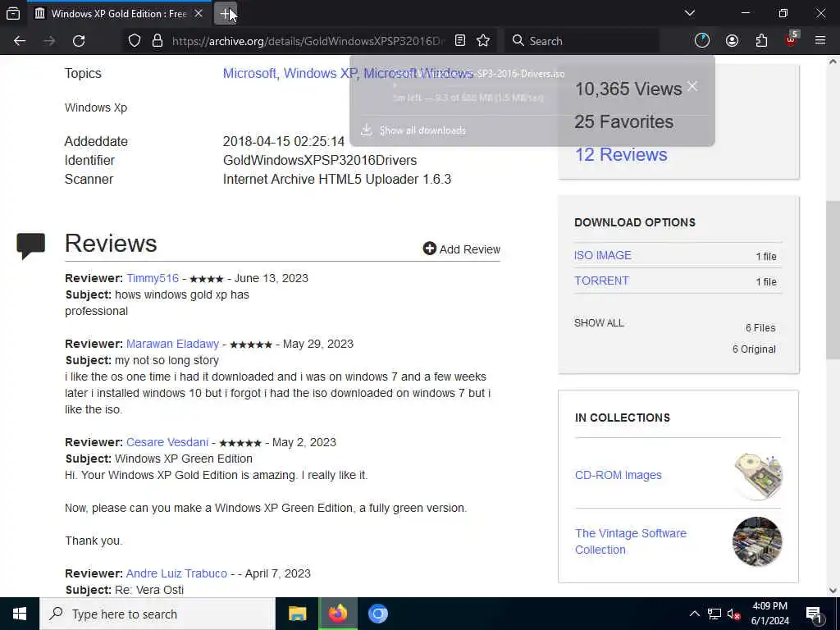Open reviewer Andre Luiz Trabuco profile
840x630 pixels.
(176, 573)
